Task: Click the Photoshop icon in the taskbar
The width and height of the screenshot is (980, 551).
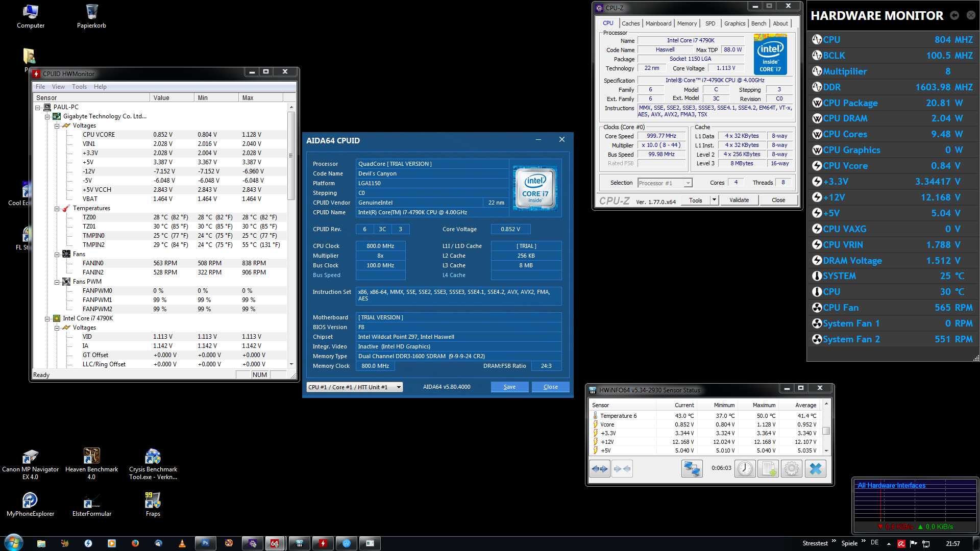Action: [205, 543]
